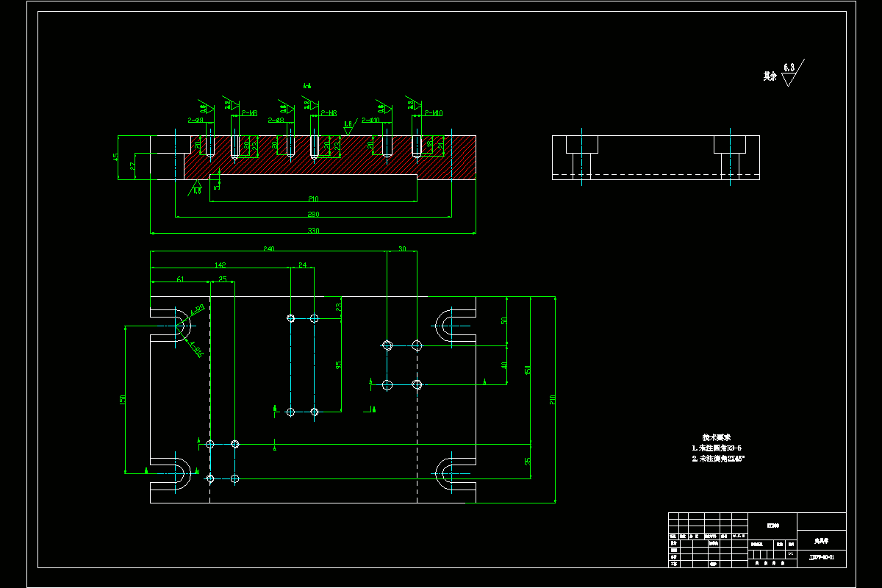Click the 35 vertical dimension

[528, 462]
